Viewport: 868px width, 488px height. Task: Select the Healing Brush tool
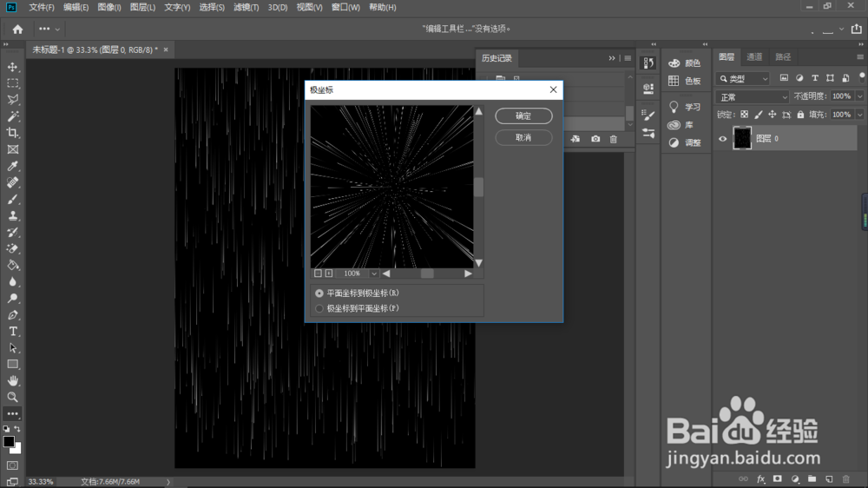[13, 183]
